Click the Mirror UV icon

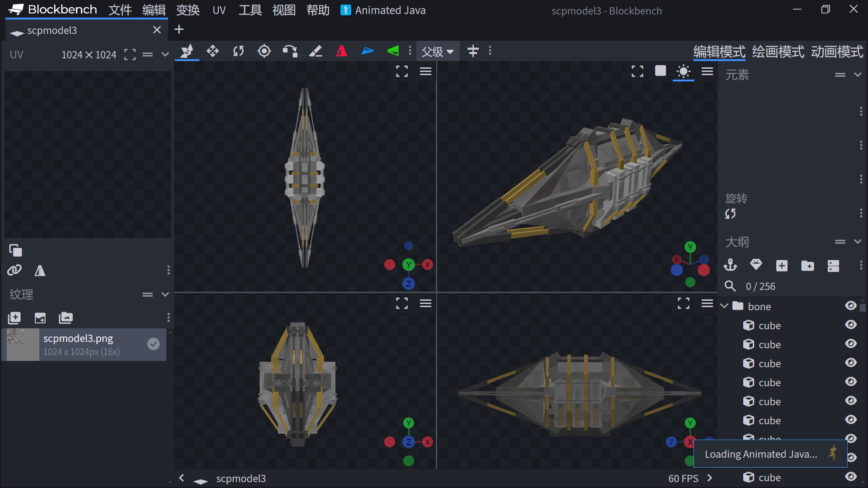[40, 270]
